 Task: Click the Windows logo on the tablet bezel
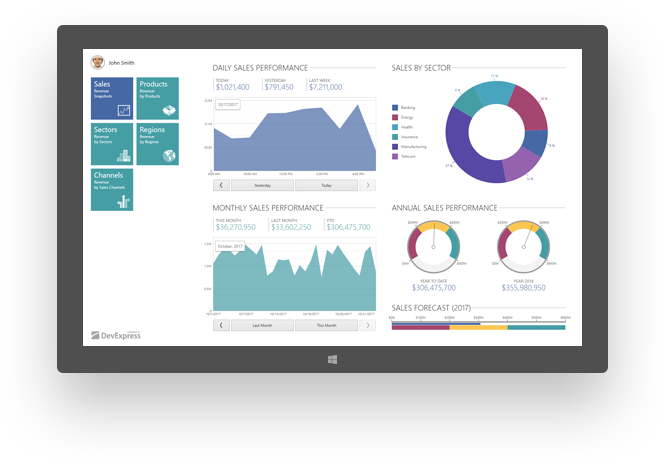pyautogui.click(x=332, y=360)
